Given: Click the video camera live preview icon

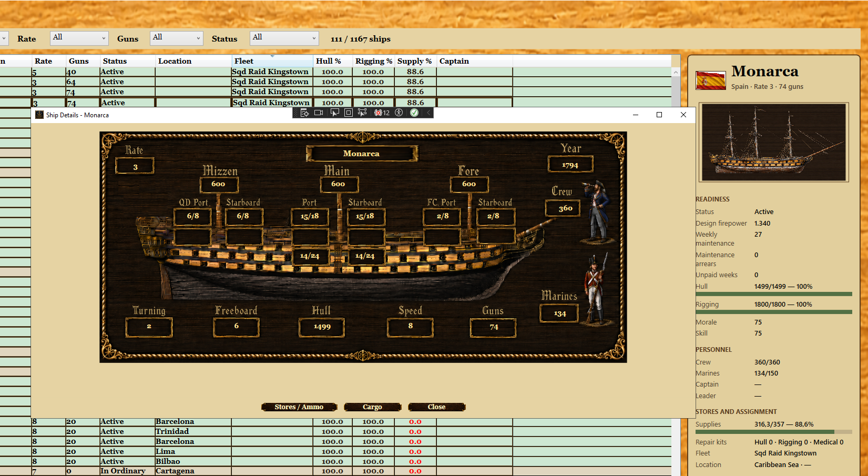Looking at the screenshot, I should (319, 113).
